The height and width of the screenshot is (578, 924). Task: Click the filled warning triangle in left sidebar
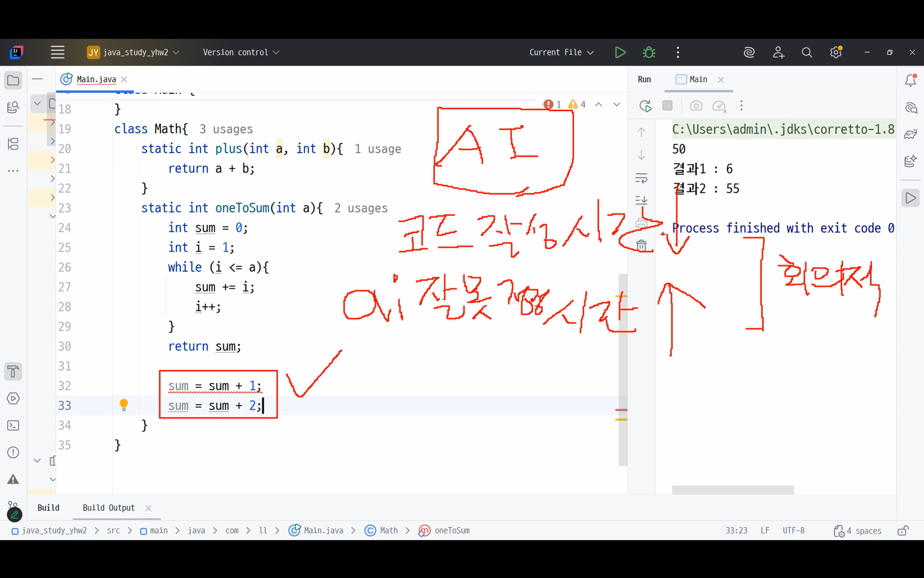point(13,479)
